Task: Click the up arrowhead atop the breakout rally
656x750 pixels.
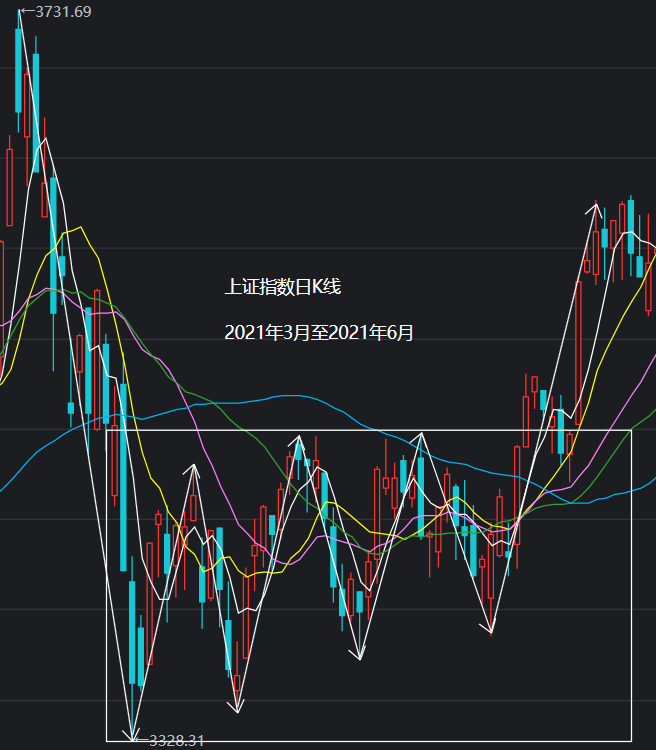Action: coord(594,209)
